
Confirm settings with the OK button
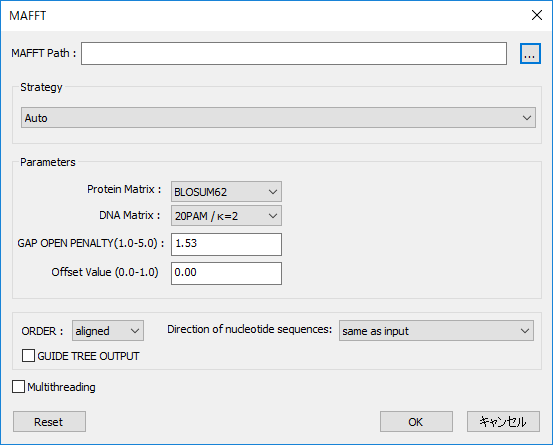416,421
